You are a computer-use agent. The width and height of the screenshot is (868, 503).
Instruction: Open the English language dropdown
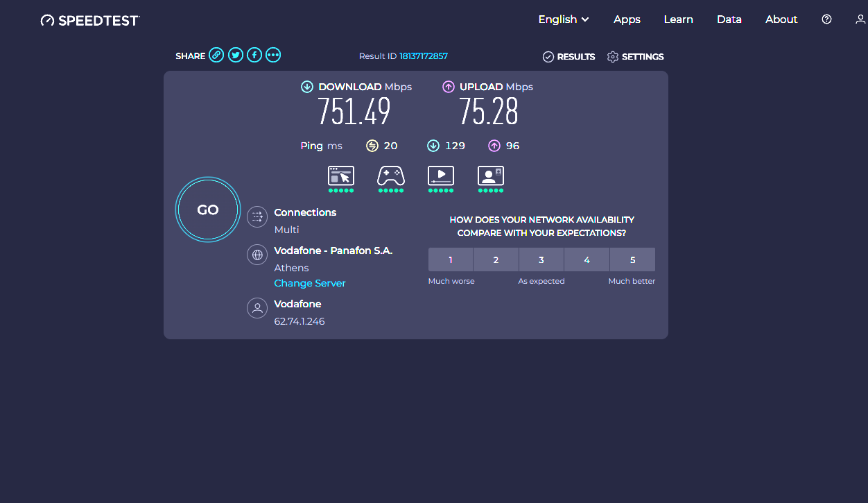(564, 19)
